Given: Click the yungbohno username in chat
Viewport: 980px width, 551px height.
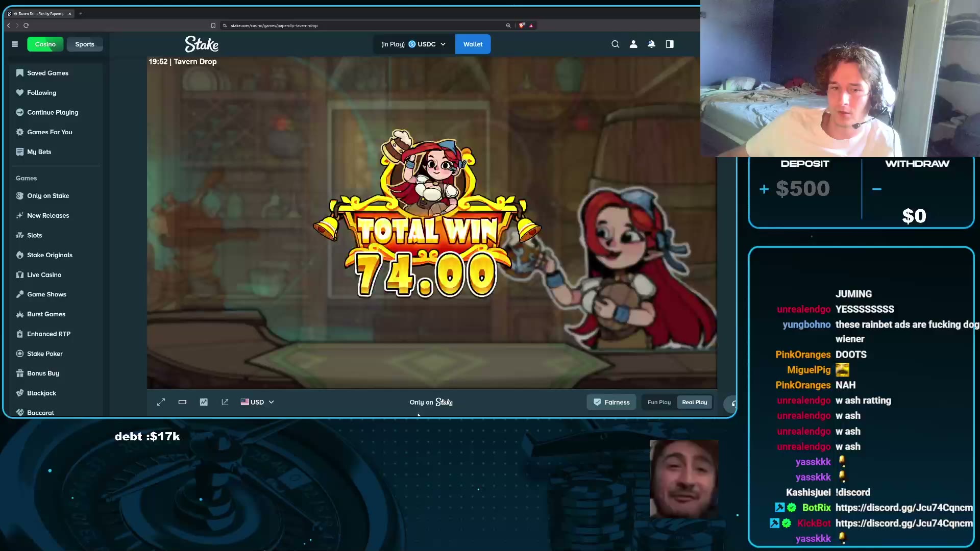Looking at the screenshot, I should click(x=806, y=325).
